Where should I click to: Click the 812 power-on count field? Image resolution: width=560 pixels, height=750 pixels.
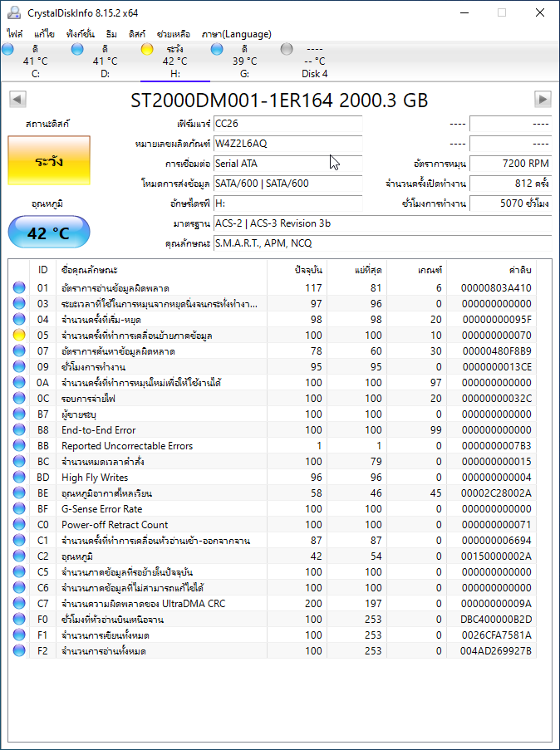click(510, 184)
